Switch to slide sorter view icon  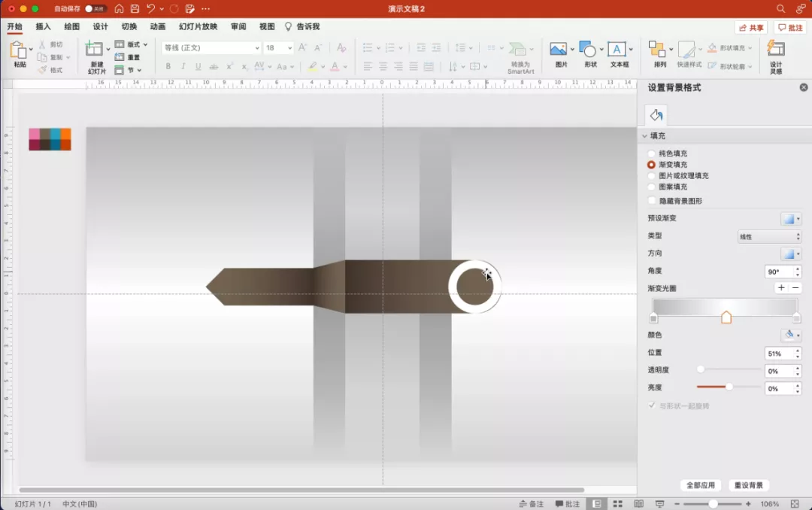point(617,503)
